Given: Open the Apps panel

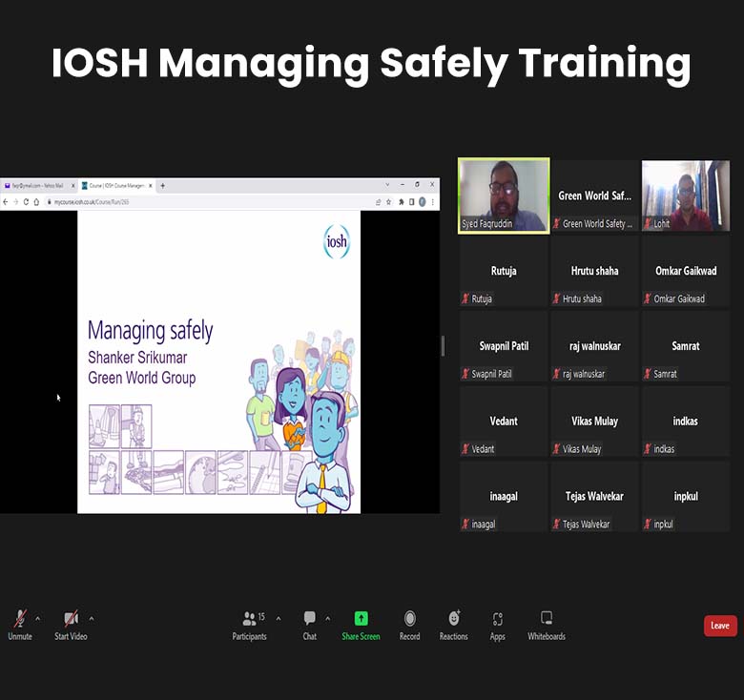Looking at the screenshot, I should pos(497,619).
